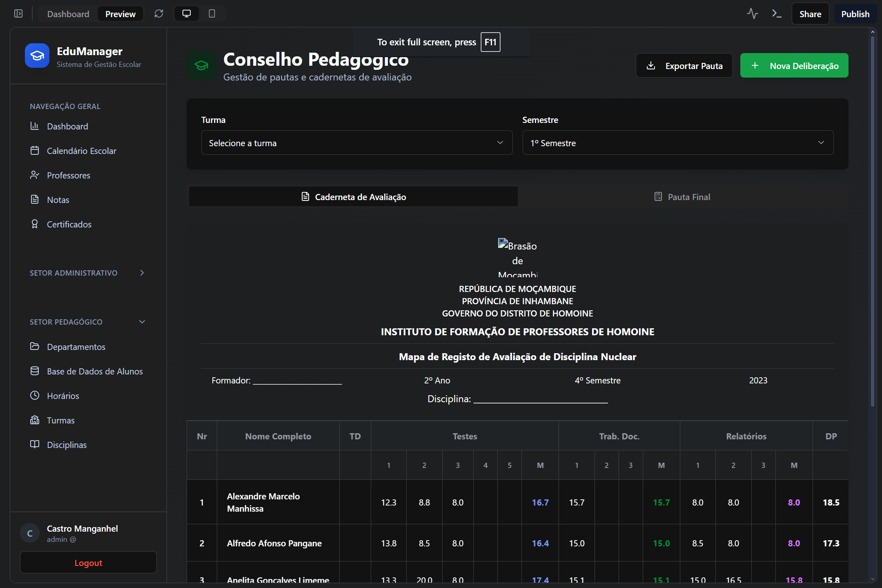The width and height of the screenshot is (882, 588).
Task: Click the Castro Manganhel user avatar
Action: [x=30, y=533]
